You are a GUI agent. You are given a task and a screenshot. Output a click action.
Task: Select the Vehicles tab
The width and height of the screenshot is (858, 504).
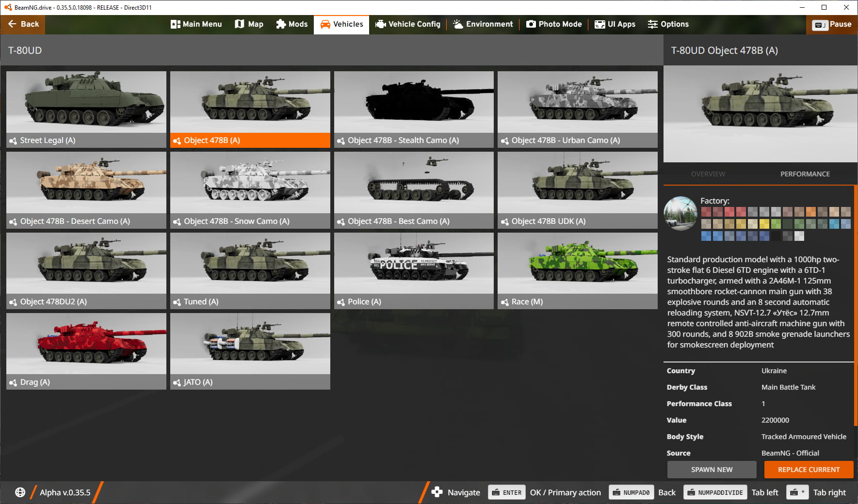coord(341,24)
